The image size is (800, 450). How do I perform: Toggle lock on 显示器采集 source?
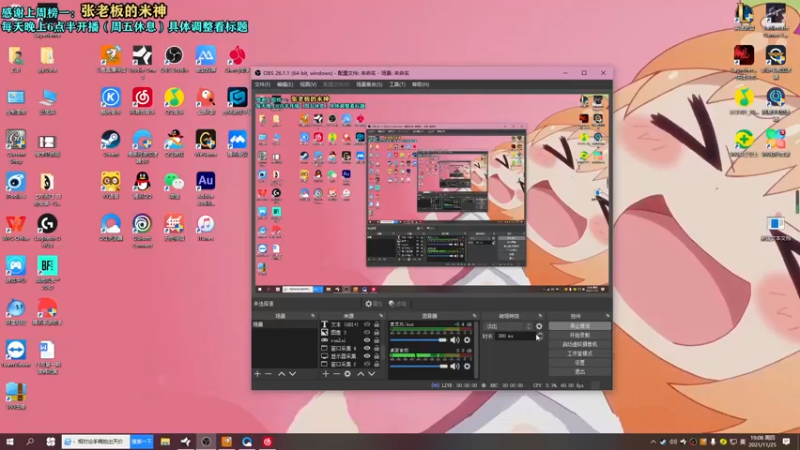377,356
